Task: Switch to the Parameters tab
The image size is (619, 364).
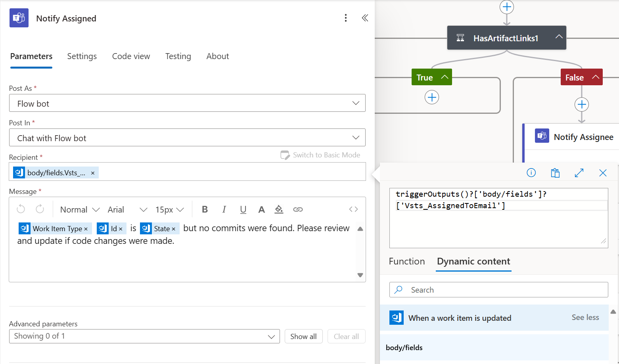Action: click(x=31, y=56)
